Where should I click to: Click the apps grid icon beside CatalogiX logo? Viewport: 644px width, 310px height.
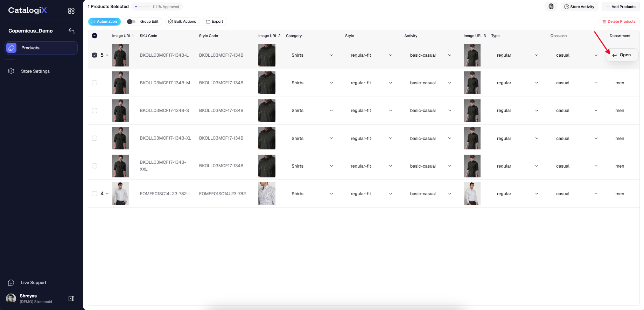(71, 11)
